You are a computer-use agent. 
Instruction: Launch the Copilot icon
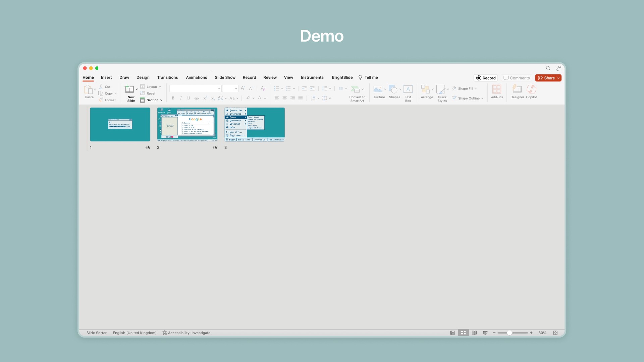coord(531,89)
